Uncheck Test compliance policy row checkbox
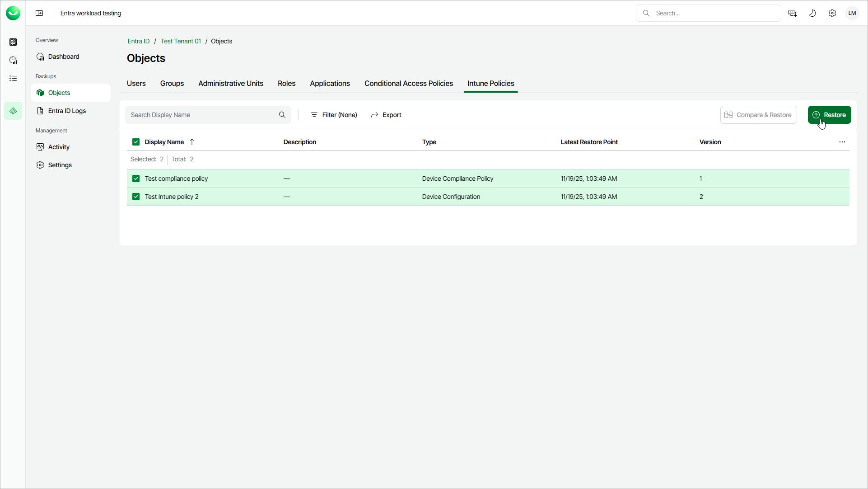 pyautogui.click(x=136, y=179)
